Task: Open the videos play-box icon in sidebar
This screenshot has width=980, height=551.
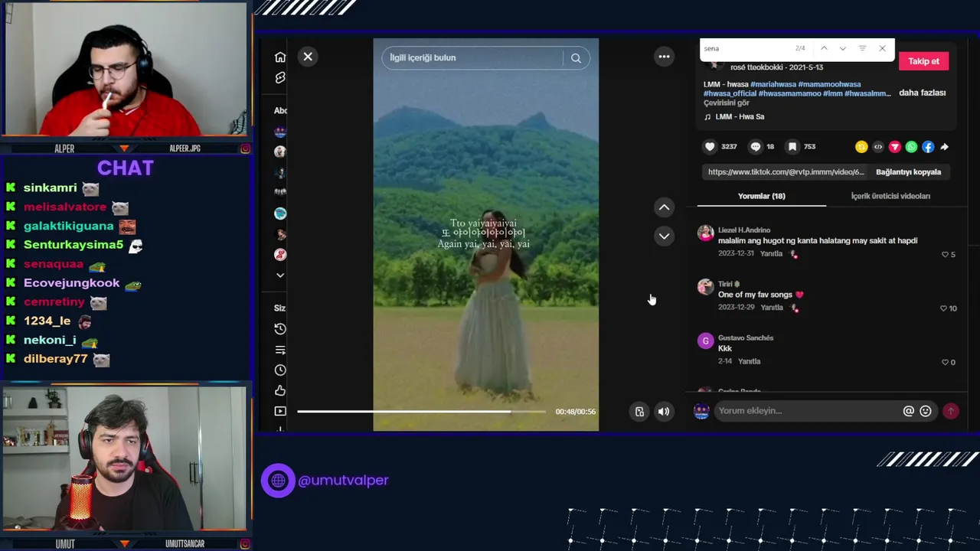Action: pyautogui.click(x=280, y=412)
